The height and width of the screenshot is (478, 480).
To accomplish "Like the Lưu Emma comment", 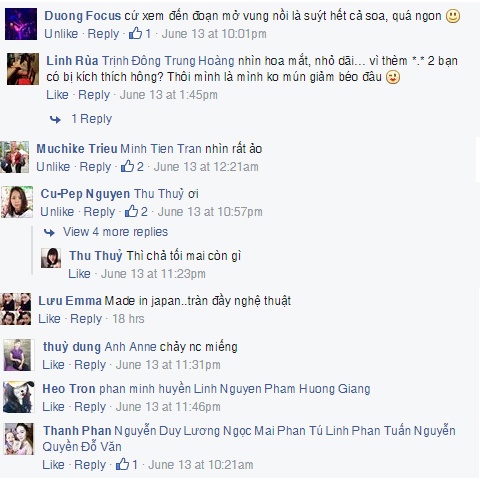I will click(x=49, y=319).
